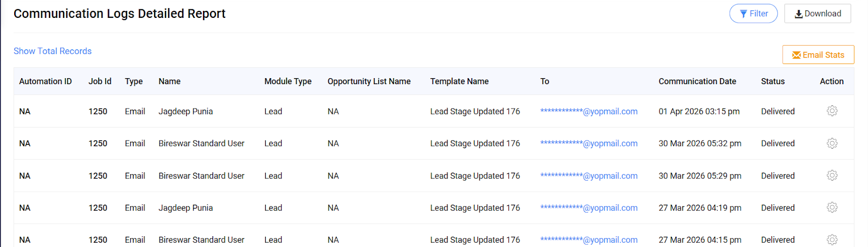Click email link in 27 Mar 04:19 pm row
Screen dimensions: 868x247
589,208
